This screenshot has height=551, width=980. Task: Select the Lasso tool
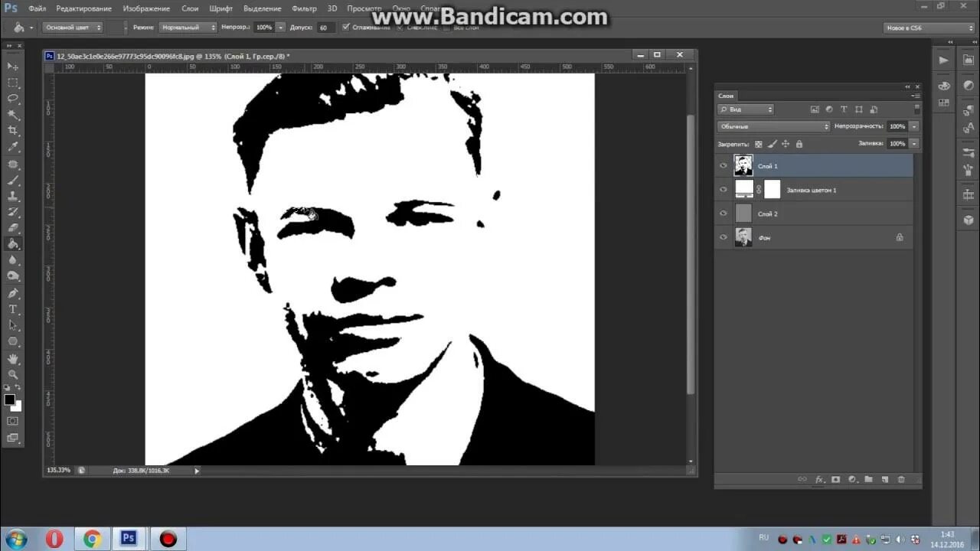click(x=13, y=99)
